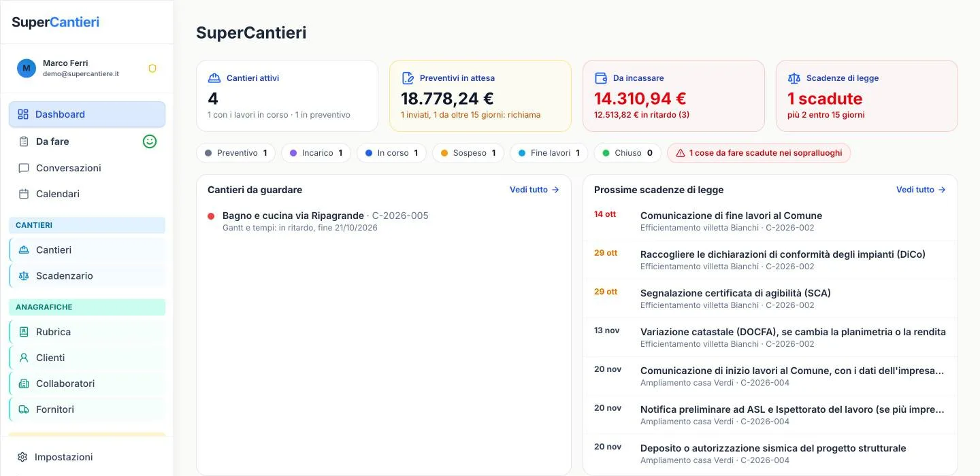
Task: Click the scales icon on Scadenze di legge card
Action: (x=794, y=78)
